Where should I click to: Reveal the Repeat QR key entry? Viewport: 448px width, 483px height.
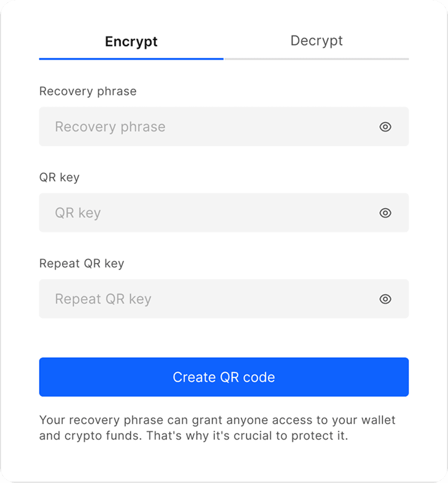point(385,299)
